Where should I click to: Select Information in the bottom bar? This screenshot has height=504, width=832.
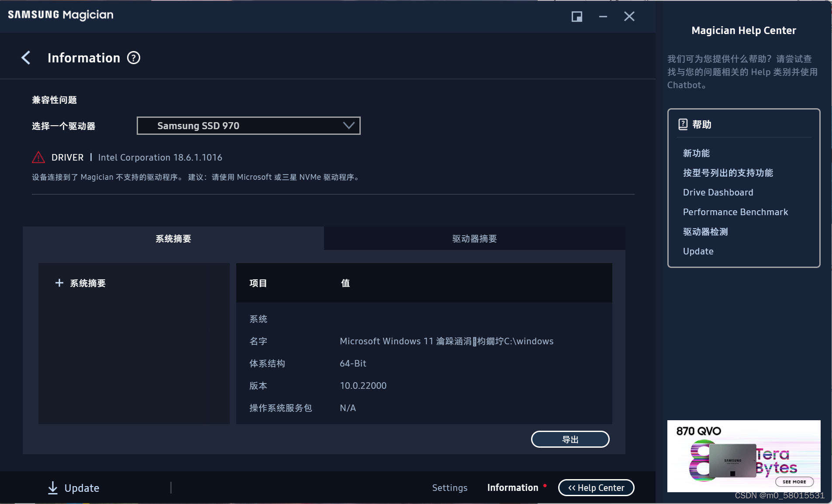pos(513,488)
